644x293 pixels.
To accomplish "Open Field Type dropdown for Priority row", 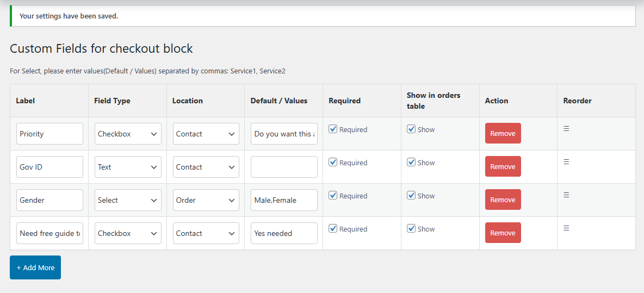I will [128, 134].
